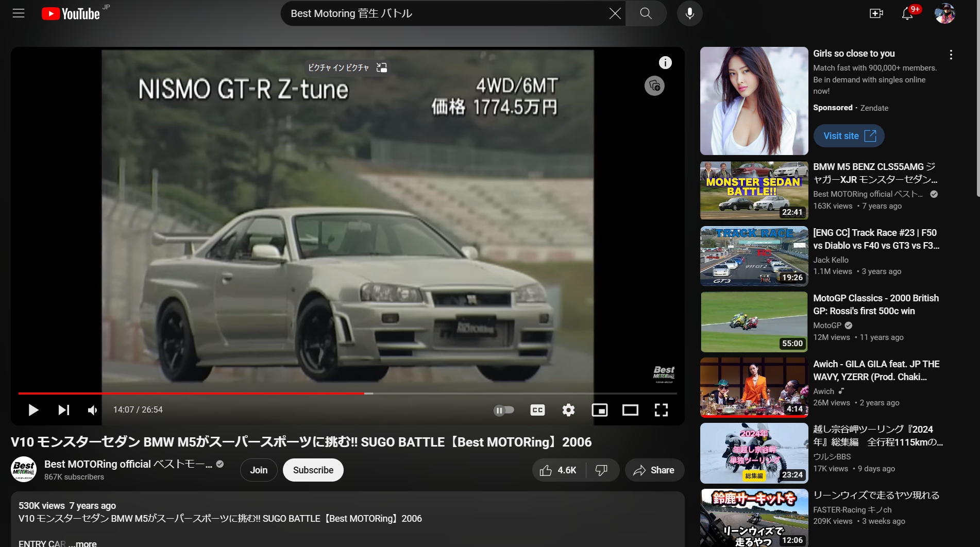Open Best MOTORing official channel name

point(128,464)
